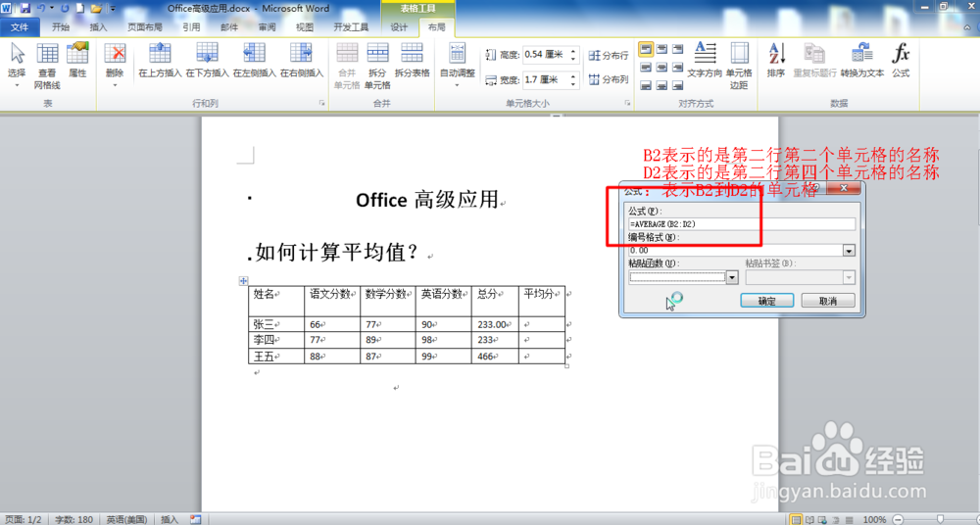The width and height of the screenshot is (980, 525).
Task: Click OK (确定) in formula dialog
Action: click(767, 301)
